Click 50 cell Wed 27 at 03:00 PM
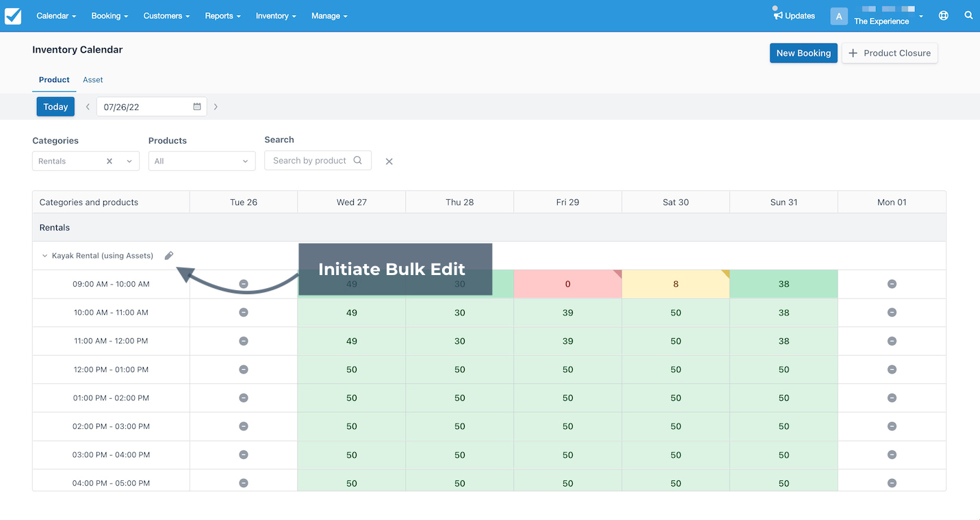 click(352, 455)
